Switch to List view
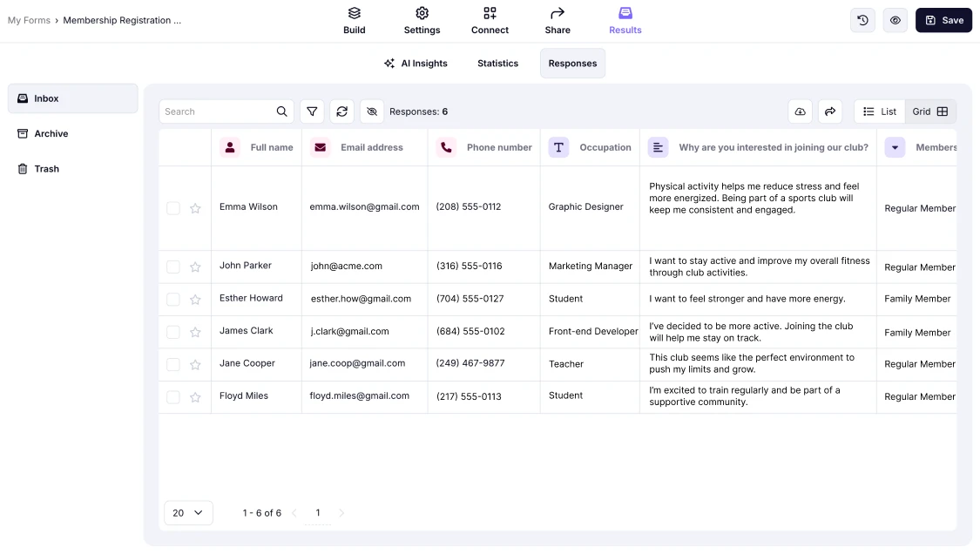This screenshot has height=554, width=980. point(878,111)
